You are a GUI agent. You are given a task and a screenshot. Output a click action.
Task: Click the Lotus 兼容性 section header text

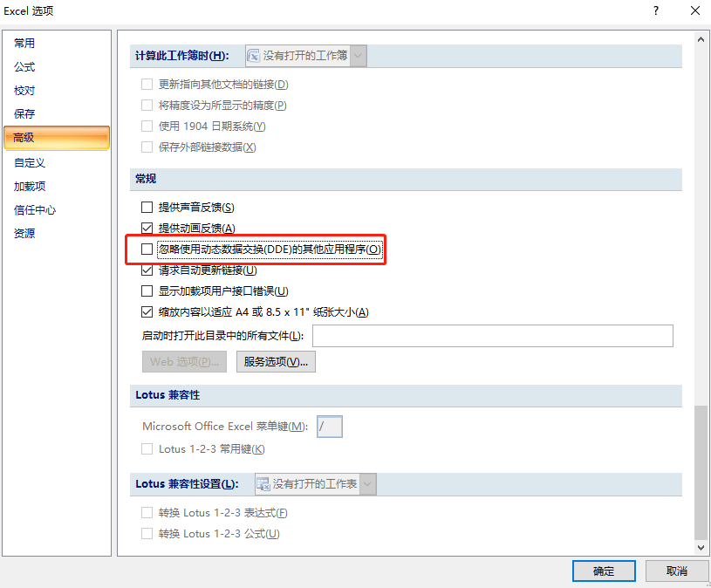[x=167, y=395]
